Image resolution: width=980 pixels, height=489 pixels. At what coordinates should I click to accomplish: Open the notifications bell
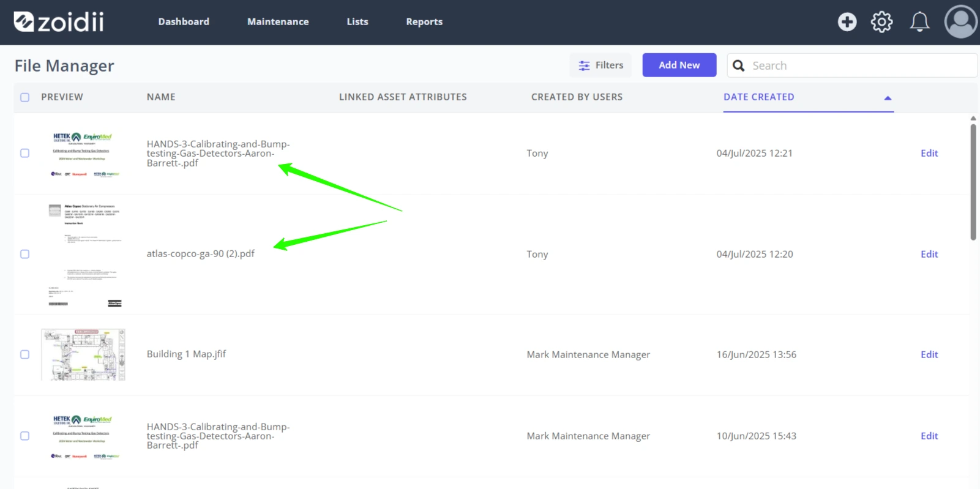click(x=919, y=22)
